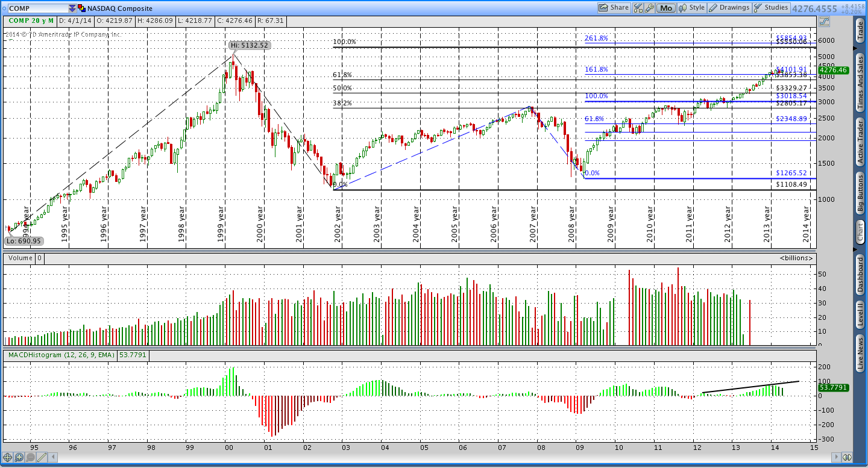The image size is (868, 468).
Task: Click the <billions> volume axis label
Action: (796, 258)
